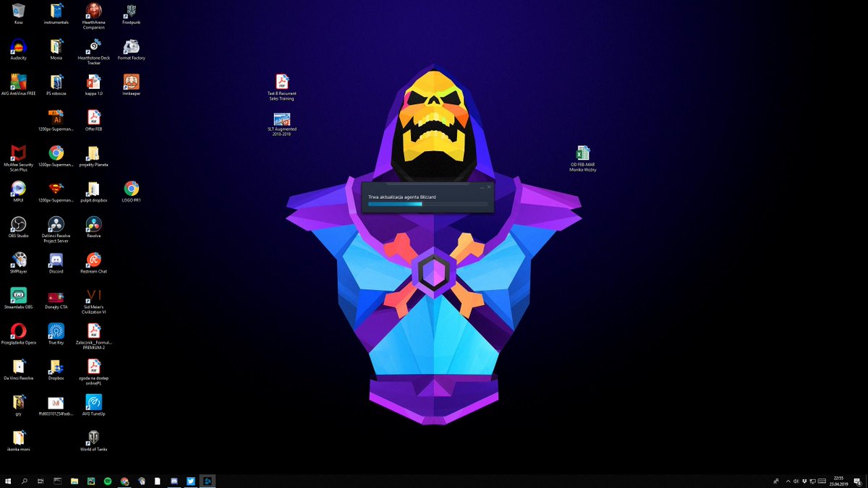The width and height of the screenshot is (868, 488).
Task: Select the Offer FEB PDF file
Action: (x=93, y=120)
